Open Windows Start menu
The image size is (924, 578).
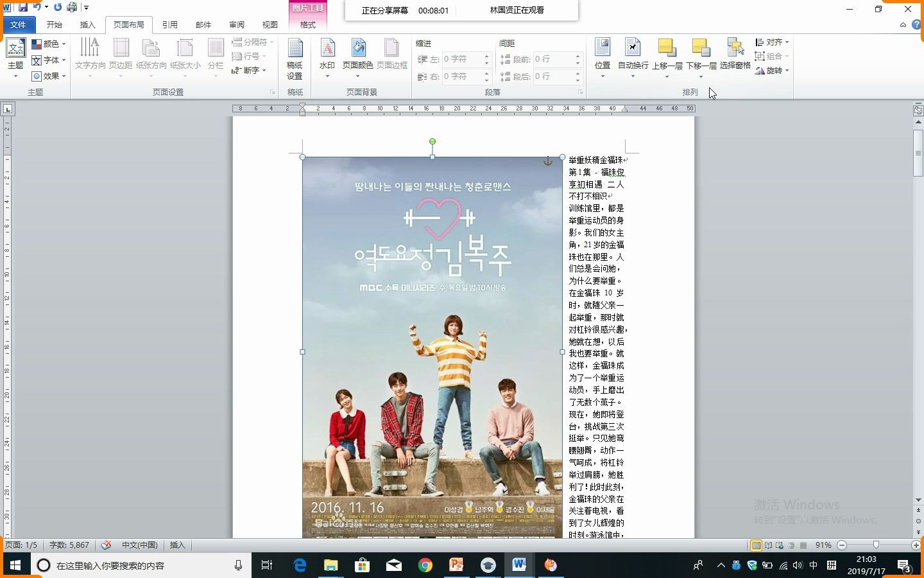coord(15,565)
